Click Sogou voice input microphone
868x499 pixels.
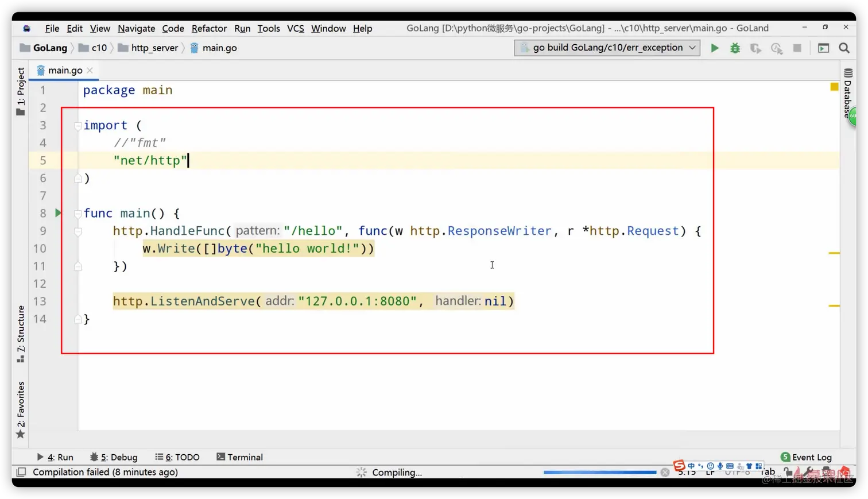(x=720, y=466)
